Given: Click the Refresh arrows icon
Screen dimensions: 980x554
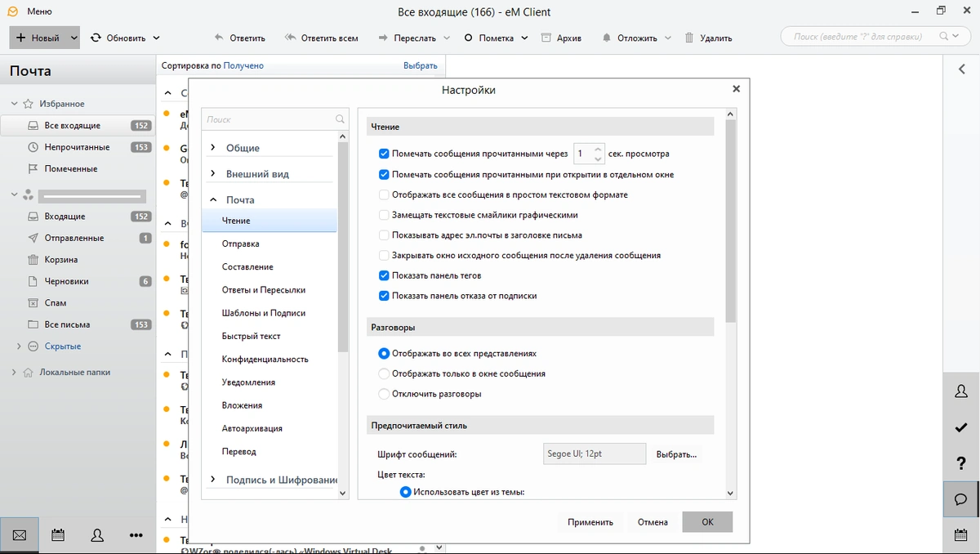Looking at the screenshot, I should (96, 38).
